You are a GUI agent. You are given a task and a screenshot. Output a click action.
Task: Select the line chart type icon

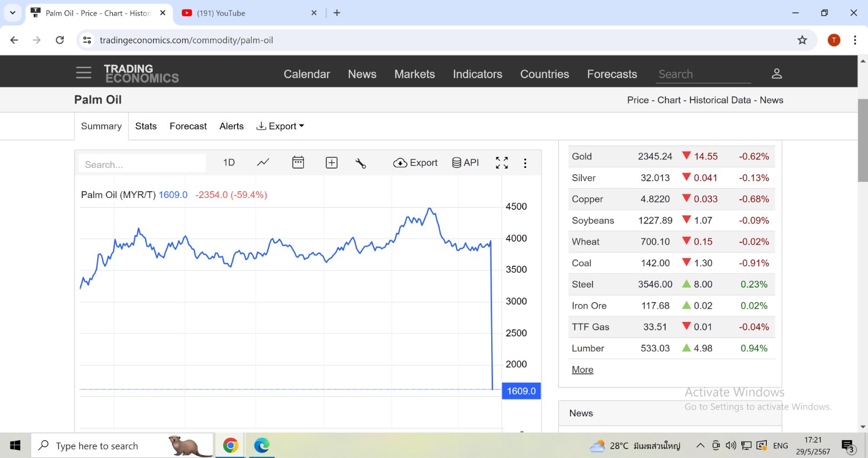click(263, 163)
